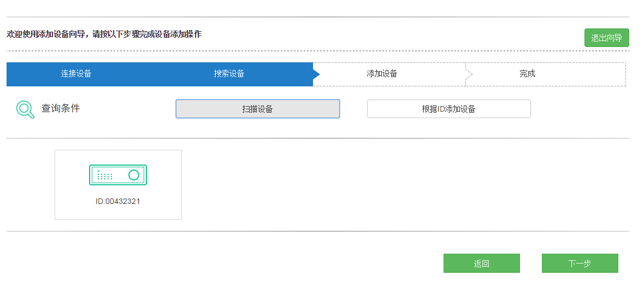This screenshot has height=281, width=644.
Task: Click the 欢迎使用添加设备向导 heading text
Action: (x=104, y=34)
